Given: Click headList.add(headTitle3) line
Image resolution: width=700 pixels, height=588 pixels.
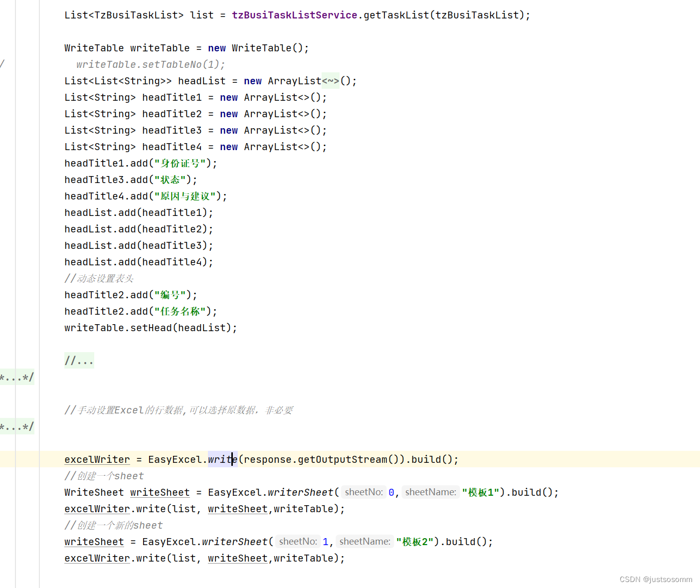Looking at the screenshot, I should click(x=139, y=245).
